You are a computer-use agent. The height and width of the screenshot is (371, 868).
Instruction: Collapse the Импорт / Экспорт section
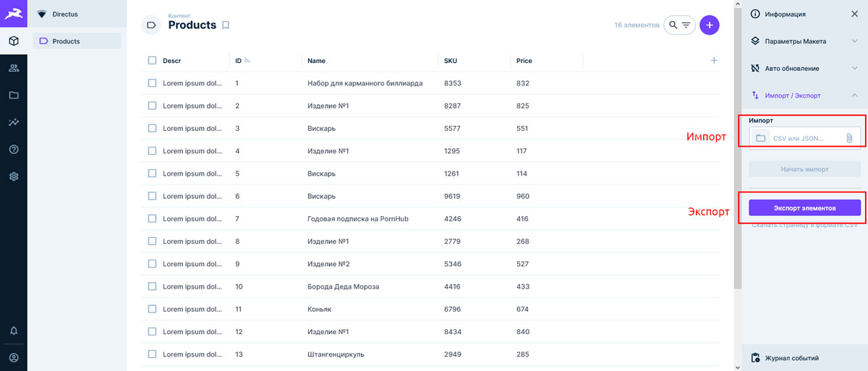[855, 95]
